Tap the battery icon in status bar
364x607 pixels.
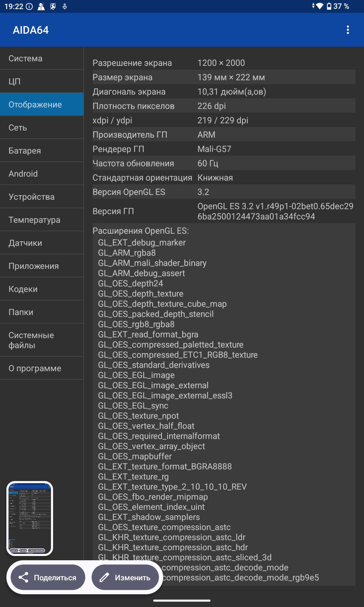click(329, 6)
